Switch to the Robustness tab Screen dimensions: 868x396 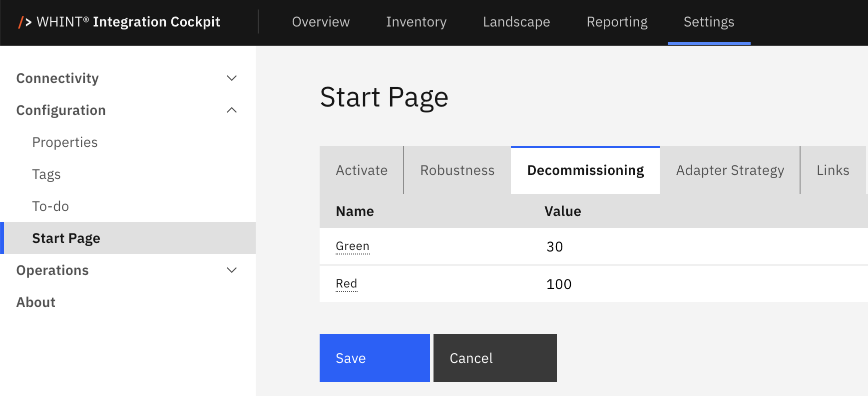pyautogui.click(x=457, y=170)
